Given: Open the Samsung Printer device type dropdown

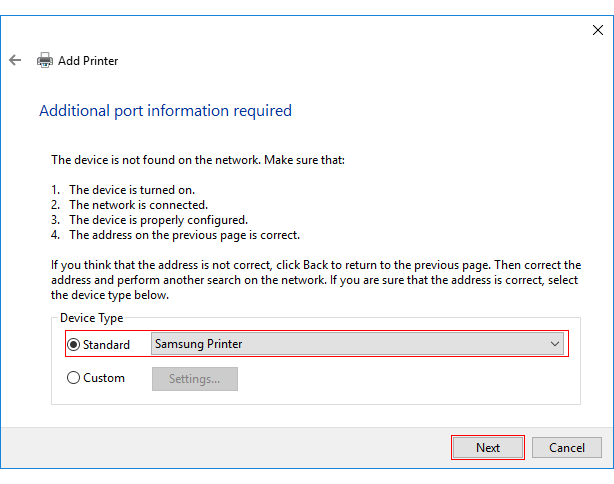Looking at the screenshot, I should [350, 344].
